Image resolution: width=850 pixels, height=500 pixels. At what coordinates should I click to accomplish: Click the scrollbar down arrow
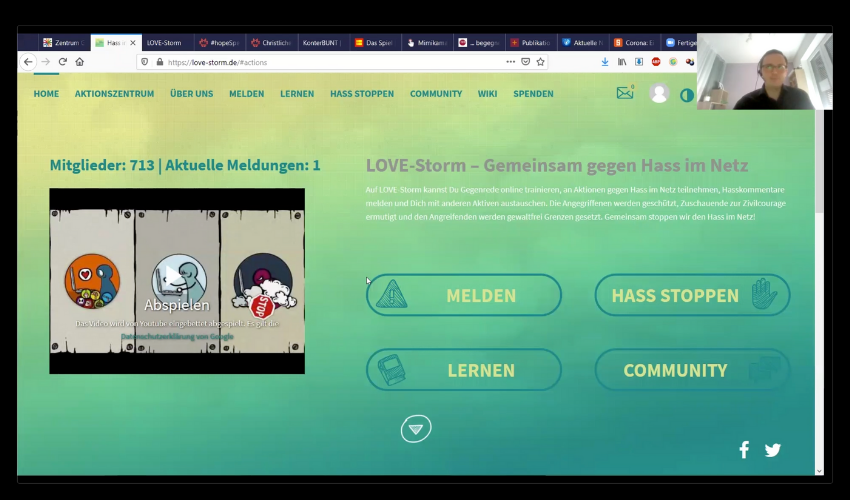tap(820, 471)
